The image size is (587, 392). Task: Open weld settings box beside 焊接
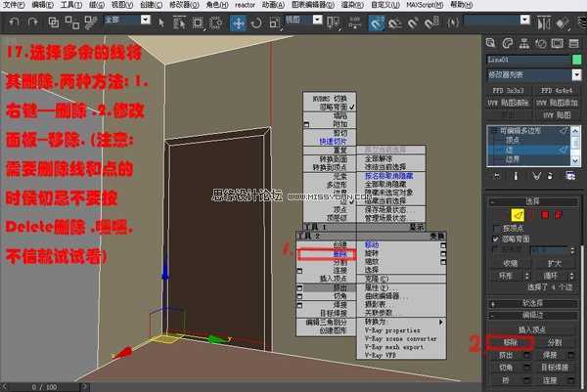click(x=571, y=355)
